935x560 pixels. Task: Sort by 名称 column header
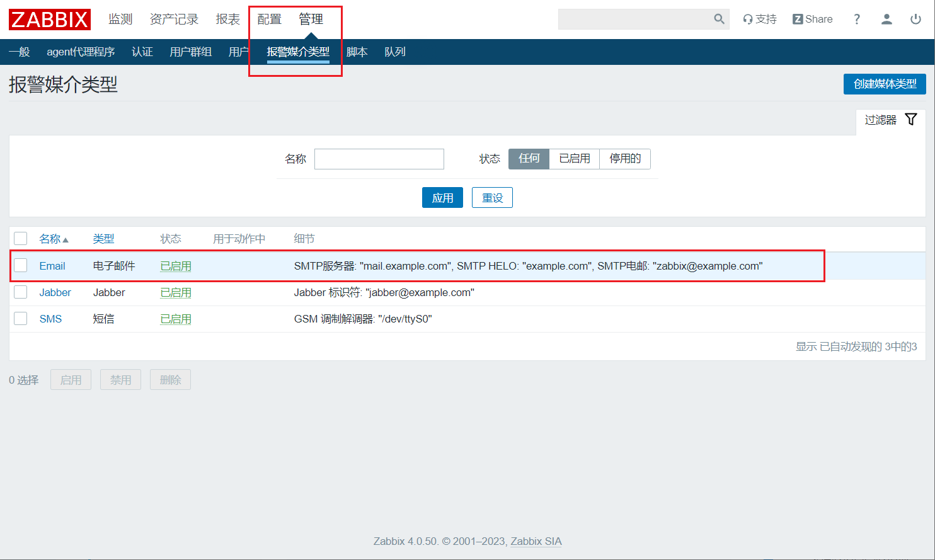50,239
